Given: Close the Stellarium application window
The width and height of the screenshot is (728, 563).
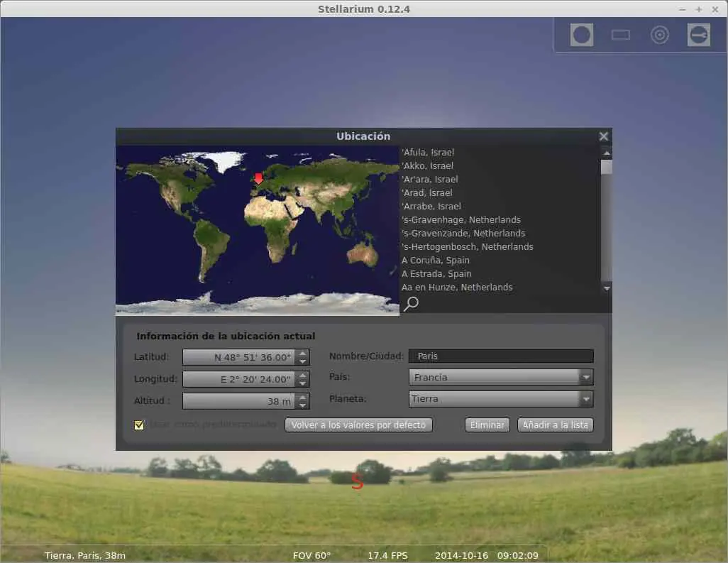Looking at the screenshot, I should (715, 9).
